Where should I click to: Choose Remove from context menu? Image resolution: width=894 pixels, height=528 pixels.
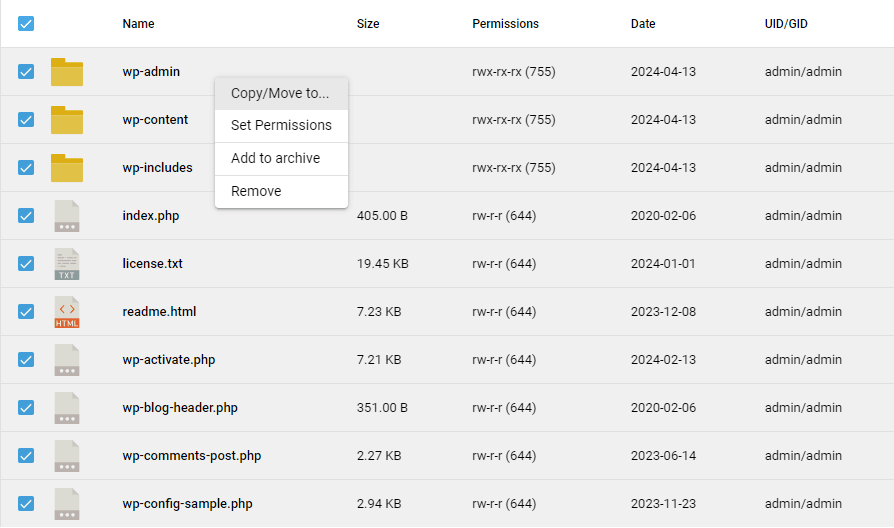tap(281, 192)
